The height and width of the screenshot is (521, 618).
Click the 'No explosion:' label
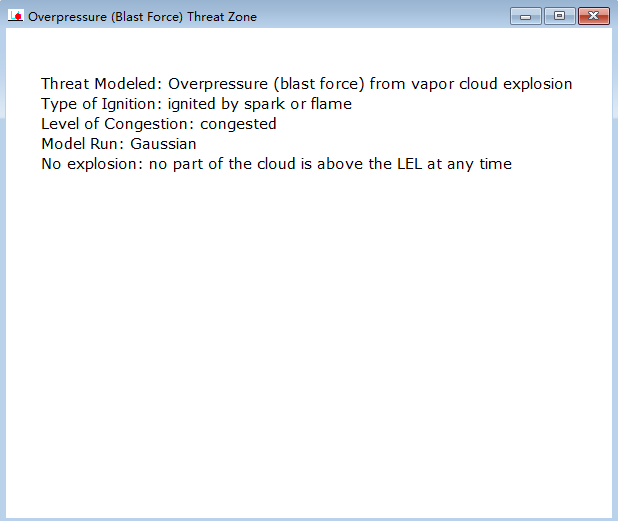92,164
